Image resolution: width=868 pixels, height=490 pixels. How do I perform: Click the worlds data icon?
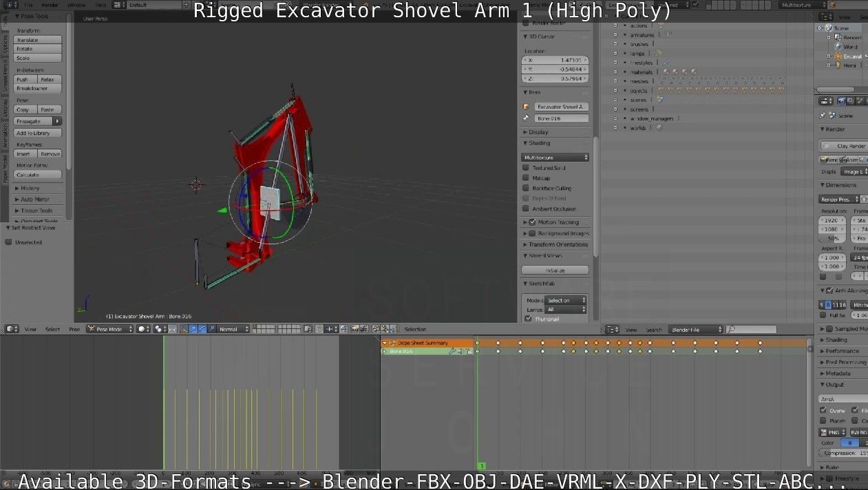[659, 127]
